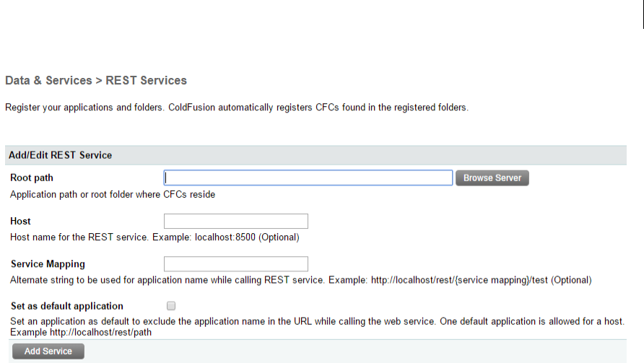The image size is (644, 363).
Task: Enable the Set as default application checkbox
Action: pos(171,306)
